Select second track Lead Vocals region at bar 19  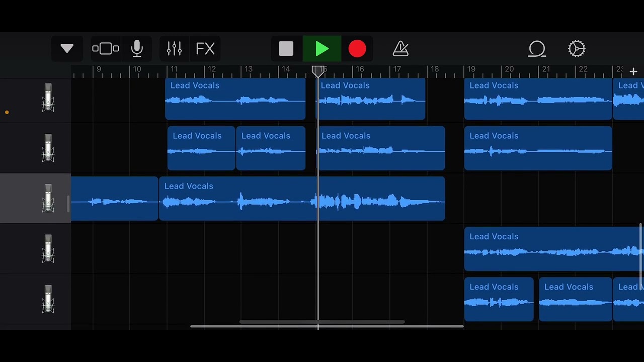[538, 148]
